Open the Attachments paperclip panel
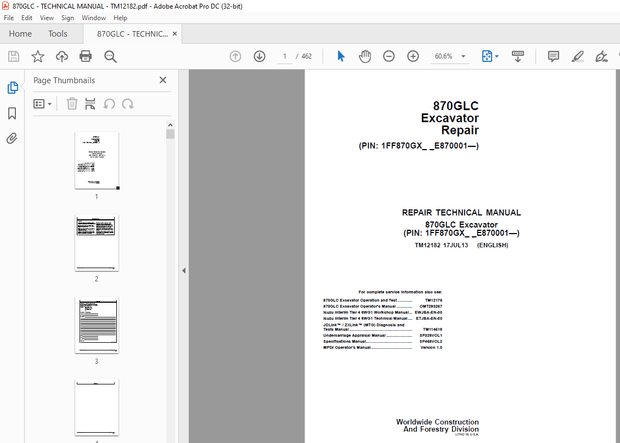 click(x=12, y=138)
